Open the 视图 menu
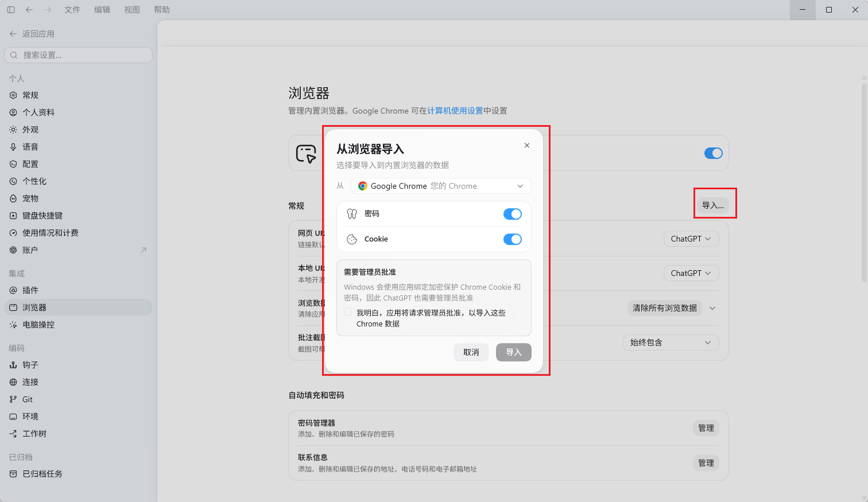Image resolution: width=868 pixels, height=502 pixels. click(x=132, y=10)
